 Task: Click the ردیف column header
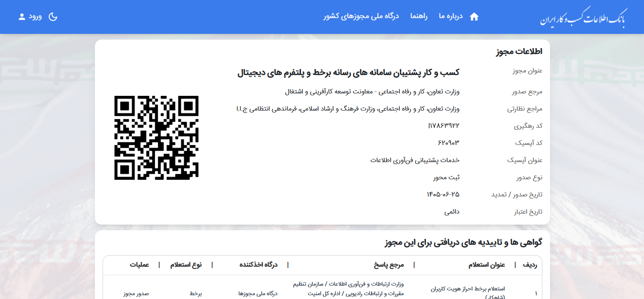tap(530, 265)
